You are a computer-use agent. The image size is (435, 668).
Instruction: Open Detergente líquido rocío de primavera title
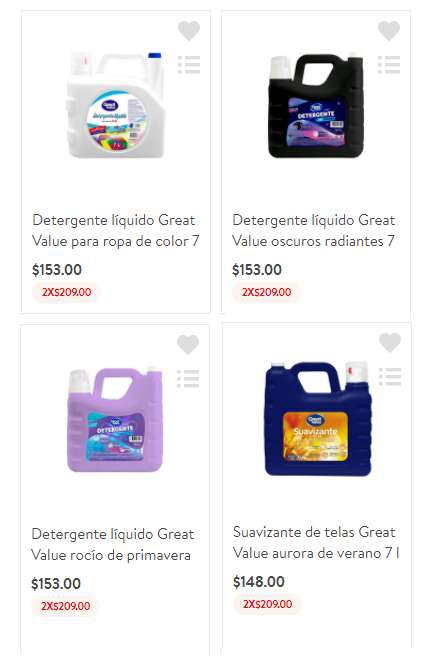[x=113, y=544]
